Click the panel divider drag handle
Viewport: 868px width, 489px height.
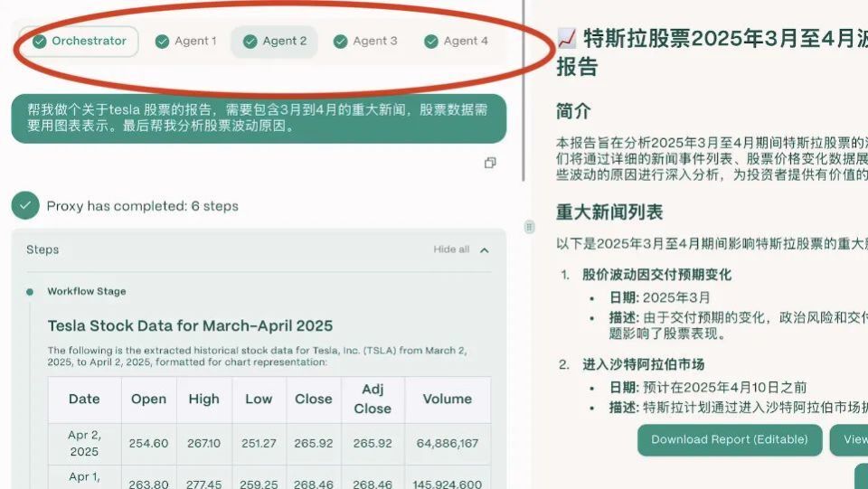tap(529, 227)
